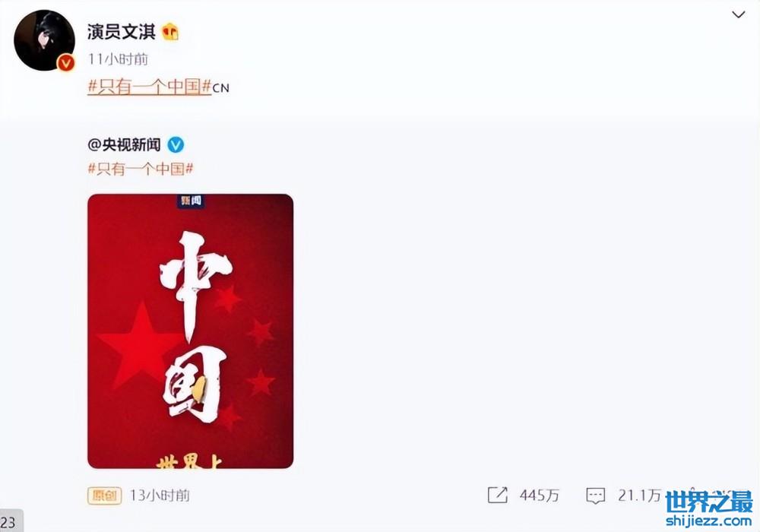760x532 pixels.
Task: Click the 世界之最 watermark logo
Action: pyautogui.click(x=710, y=502)
